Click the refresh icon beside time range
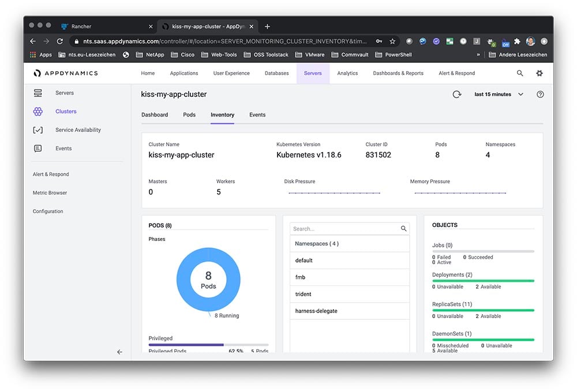Viewport: 577px width, 392px height. click(457, 95)
